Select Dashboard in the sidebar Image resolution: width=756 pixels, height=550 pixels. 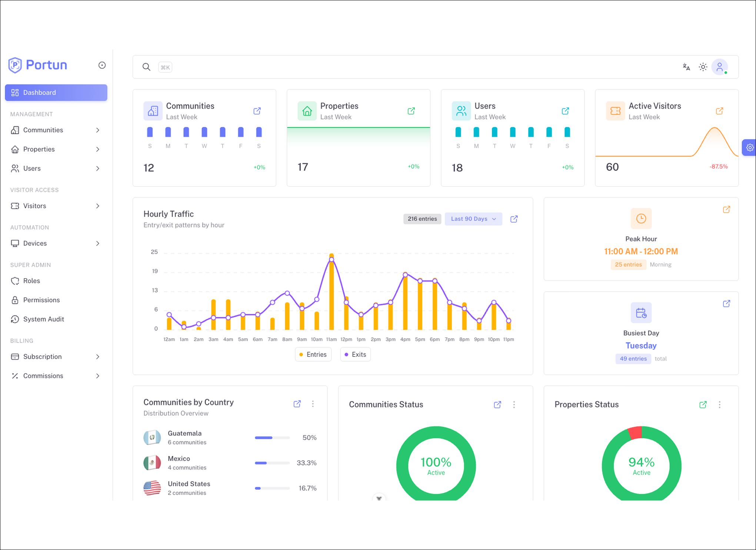point(56,93)
